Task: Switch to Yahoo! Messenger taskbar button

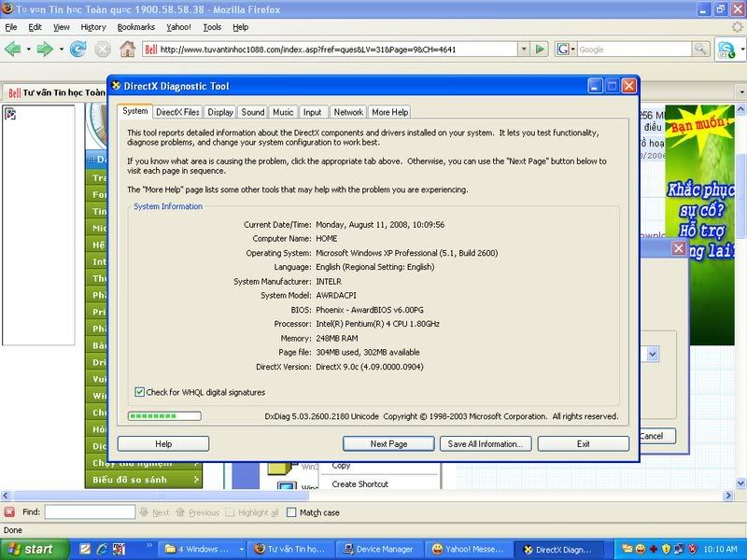Action: pyautogui.click(x=469, y=549)
